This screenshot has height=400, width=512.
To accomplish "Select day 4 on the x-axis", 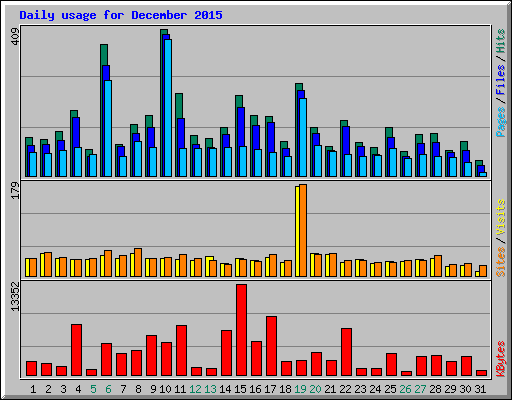I will pos(78,389).
